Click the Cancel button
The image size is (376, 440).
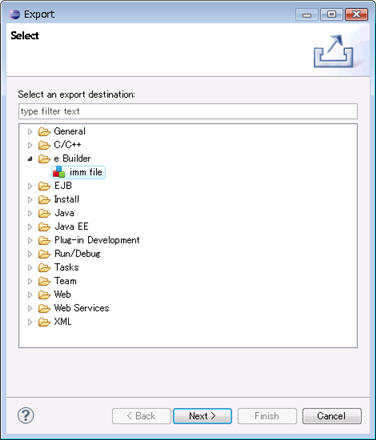(x=332, y=416)
